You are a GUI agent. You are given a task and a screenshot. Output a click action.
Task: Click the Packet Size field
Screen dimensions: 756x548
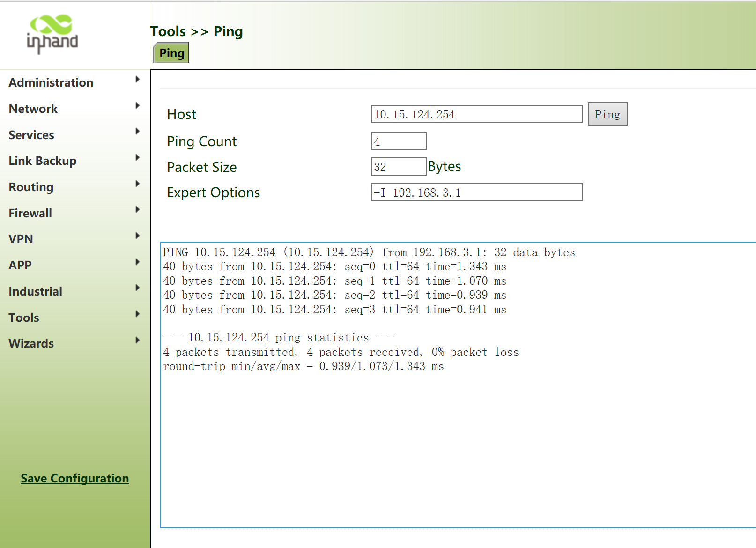coord(399,166)
